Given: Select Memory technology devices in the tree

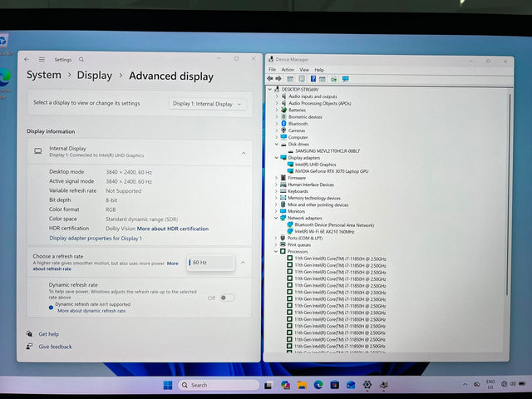Looking at the screenshot, I should pyautogui.click(x=314, y=198).
